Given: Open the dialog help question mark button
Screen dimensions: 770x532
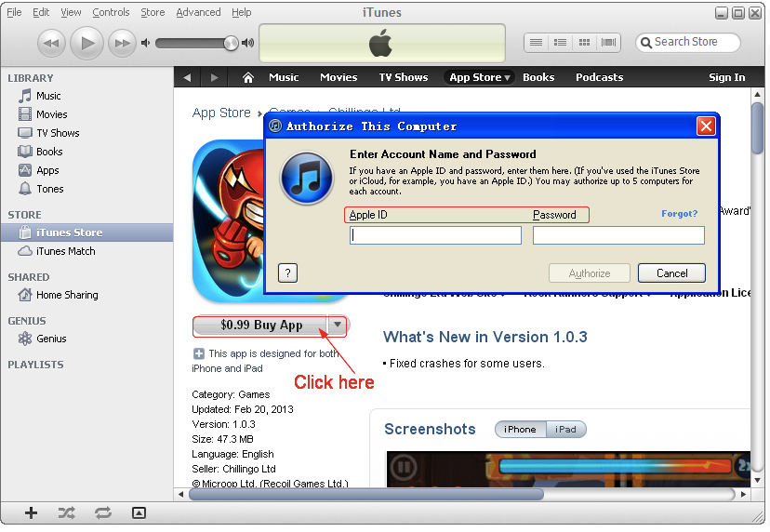Looking at the screenshot, I should click(x=287, y=273).
